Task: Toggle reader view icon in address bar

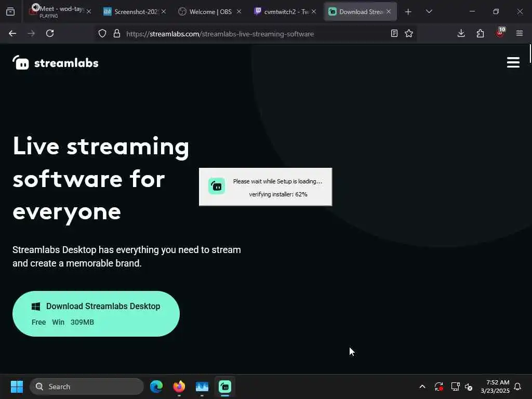Action: click(x=394, y=33)
